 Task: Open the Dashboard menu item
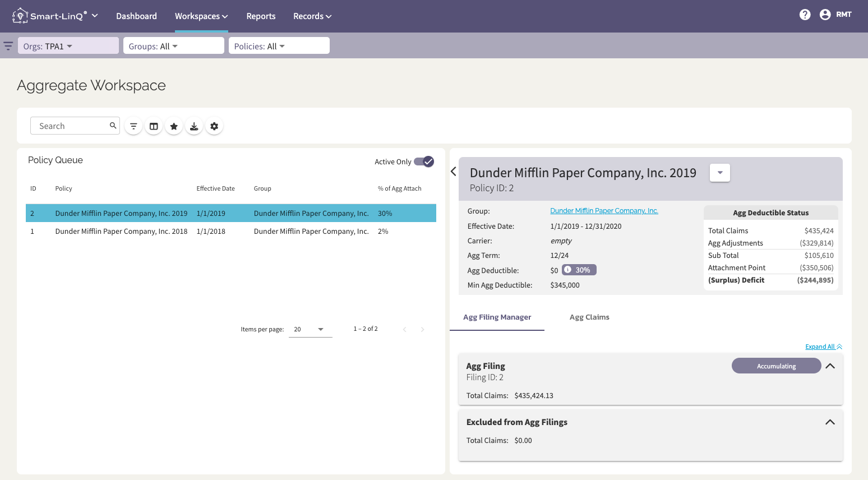[136, 16]
